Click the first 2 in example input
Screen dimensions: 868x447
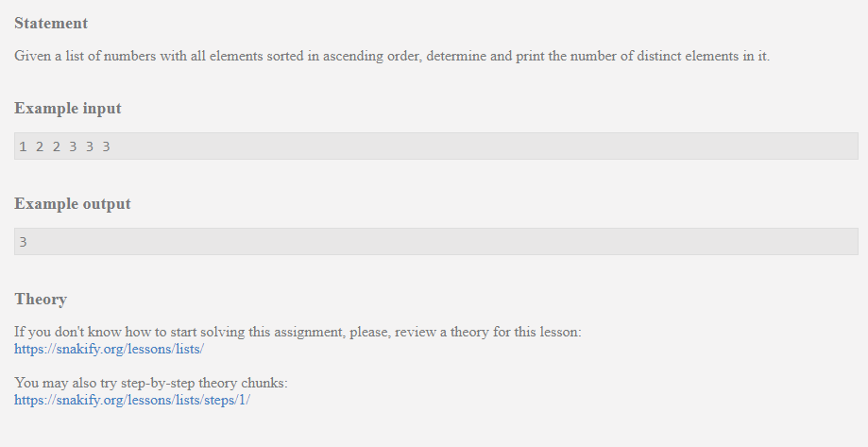tap(40, 146)
